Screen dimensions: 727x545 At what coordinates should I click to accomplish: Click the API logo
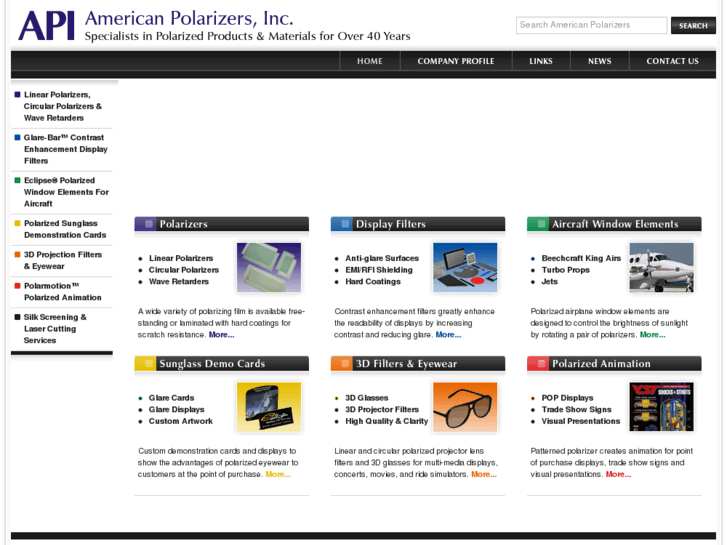coord(46,26)
